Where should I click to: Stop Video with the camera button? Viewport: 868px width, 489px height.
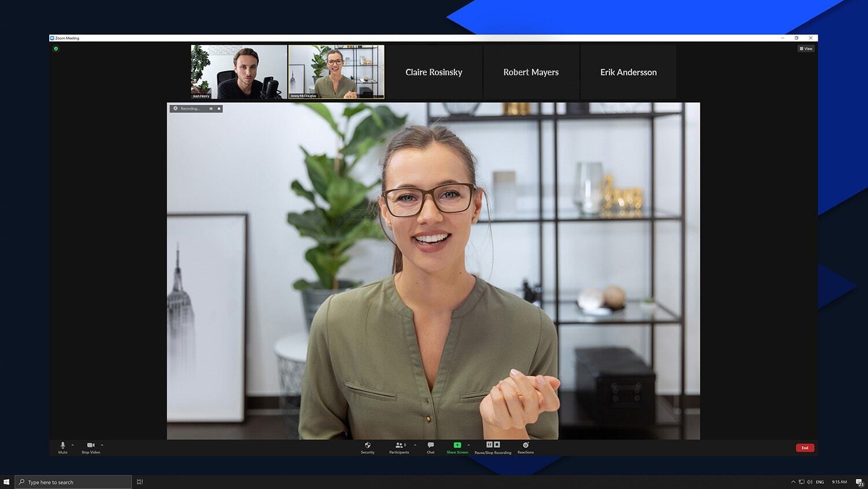(90, 447)
